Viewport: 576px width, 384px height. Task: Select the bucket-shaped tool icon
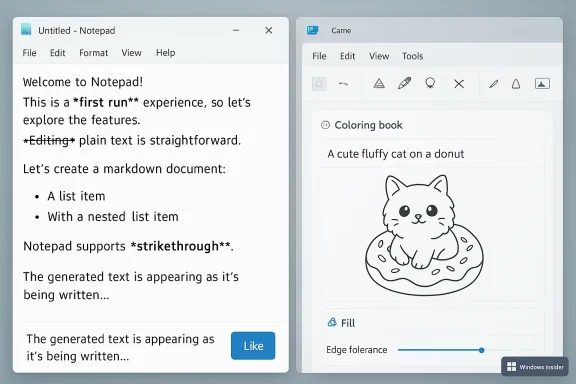point(516,84)
